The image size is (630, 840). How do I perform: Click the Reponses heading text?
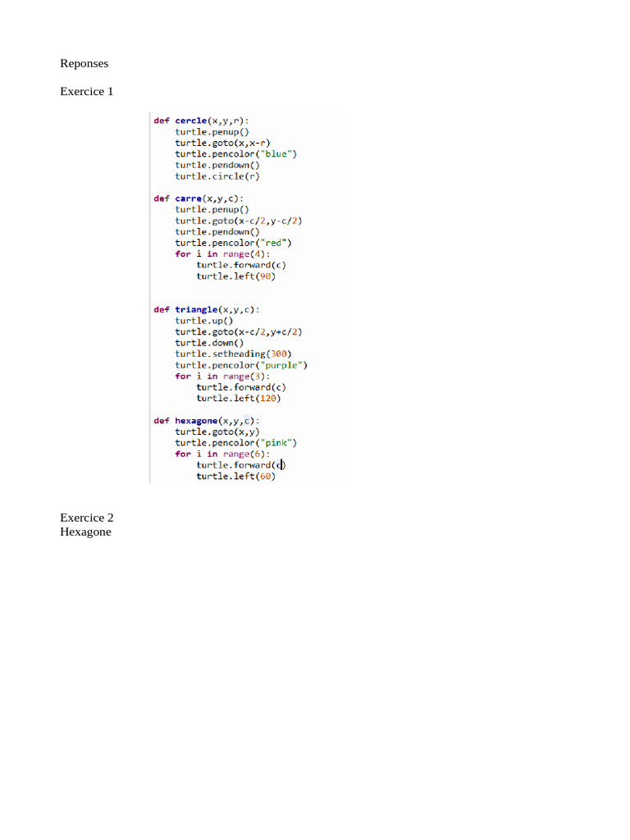84,63
